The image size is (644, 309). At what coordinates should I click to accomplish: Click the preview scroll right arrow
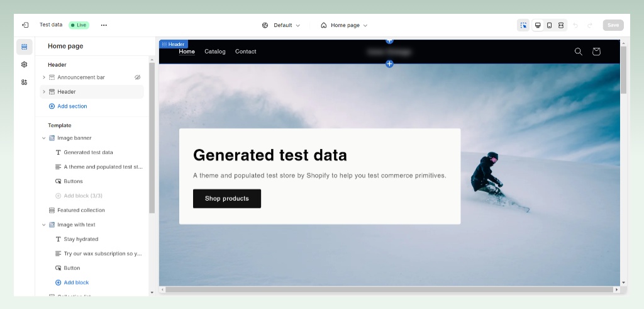click(616, 289)
